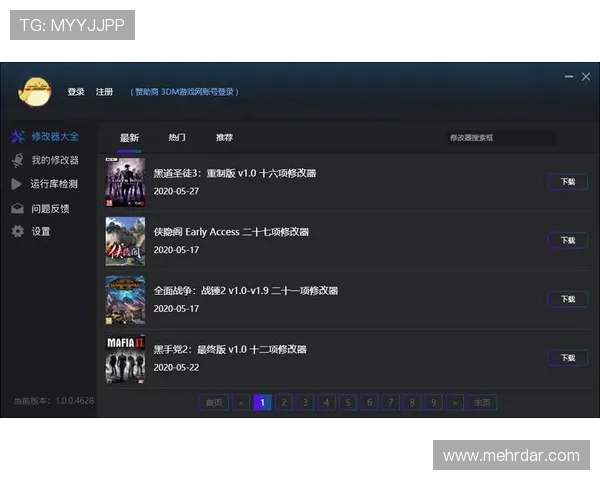Open the 问题反馈 envelope icon

click(17, 208)
